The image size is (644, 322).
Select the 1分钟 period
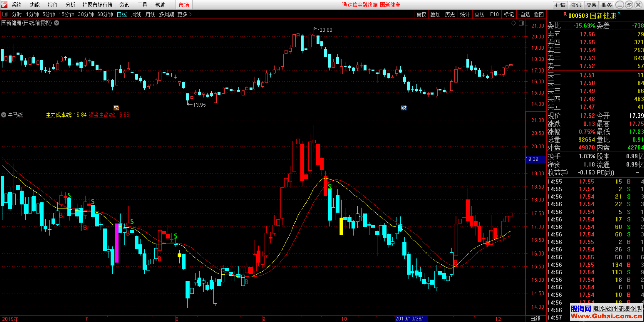coord(32,14)
